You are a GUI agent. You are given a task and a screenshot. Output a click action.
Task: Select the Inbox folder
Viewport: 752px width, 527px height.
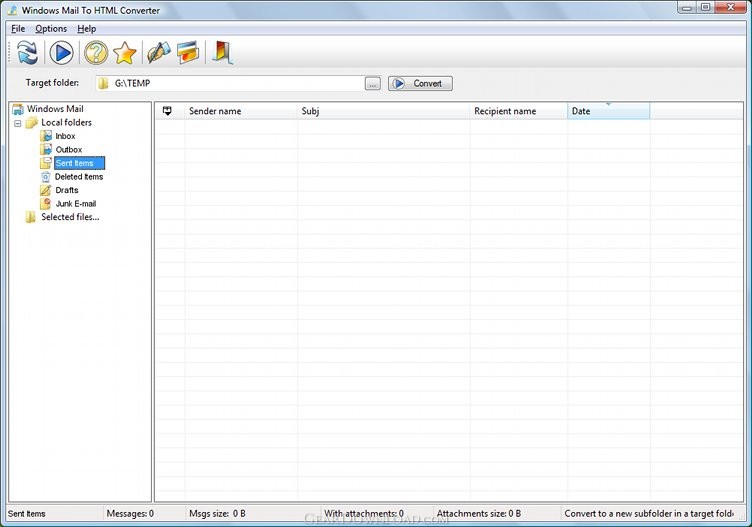(x=65, y=136)
